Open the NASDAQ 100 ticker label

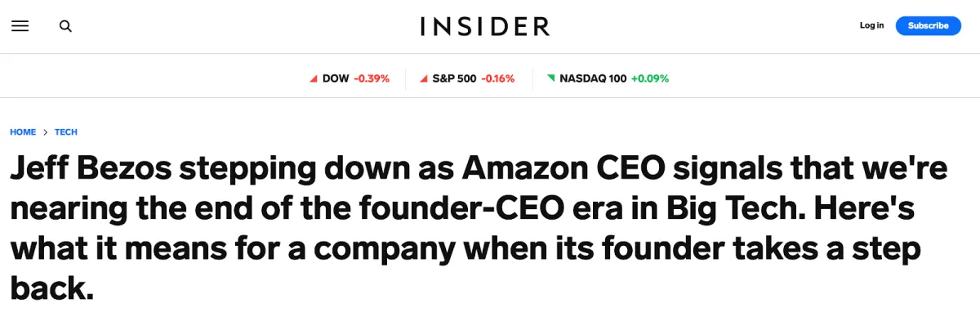click(x=593, y=79)
